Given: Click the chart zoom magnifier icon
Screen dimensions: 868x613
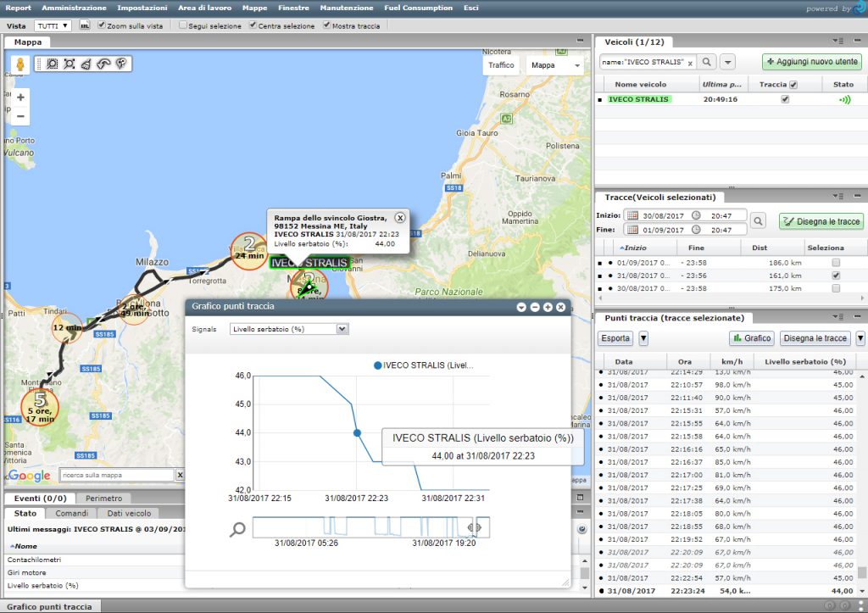Looking at the screenshot, I should tap(237, 529).
